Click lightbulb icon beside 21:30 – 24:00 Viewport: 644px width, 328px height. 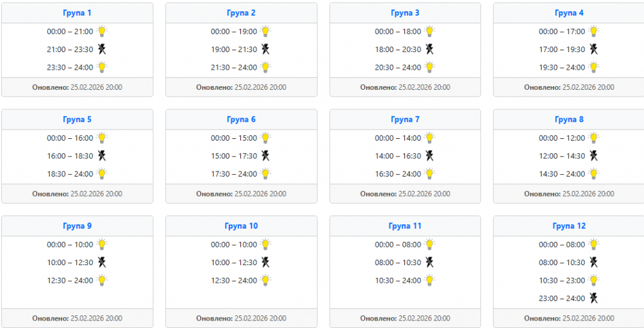pos(266,67)
